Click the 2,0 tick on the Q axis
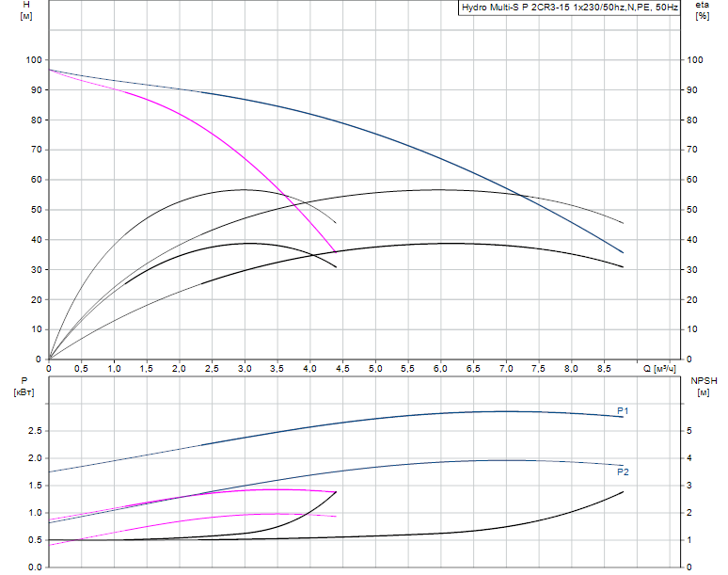Viewport: 728px width, 575px height. 180,369
